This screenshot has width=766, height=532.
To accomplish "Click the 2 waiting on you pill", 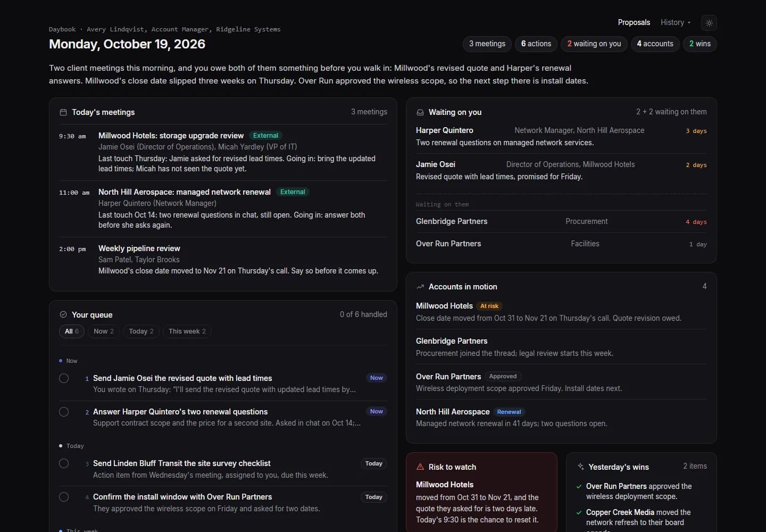I will click(x=594, y=44).
